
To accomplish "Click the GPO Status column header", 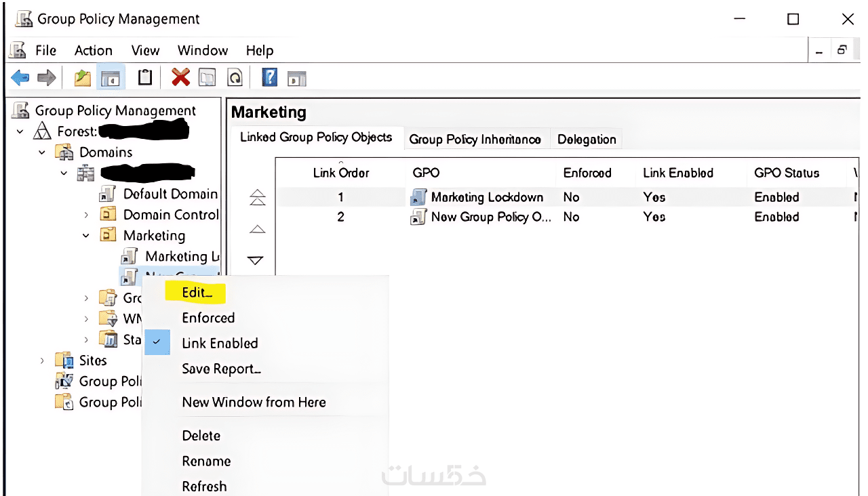I will (787, 173).
